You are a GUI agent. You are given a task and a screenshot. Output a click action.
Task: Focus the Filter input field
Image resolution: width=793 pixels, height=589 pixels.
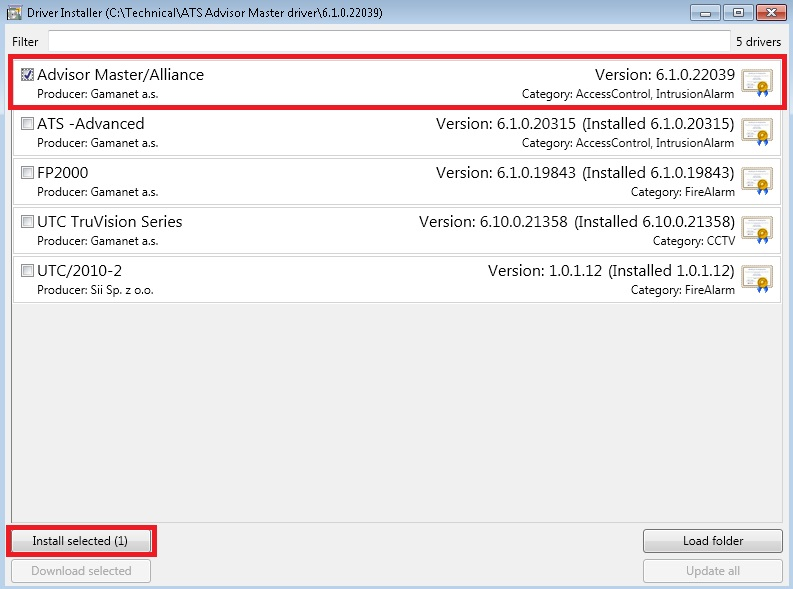click(x=389, y=41)
